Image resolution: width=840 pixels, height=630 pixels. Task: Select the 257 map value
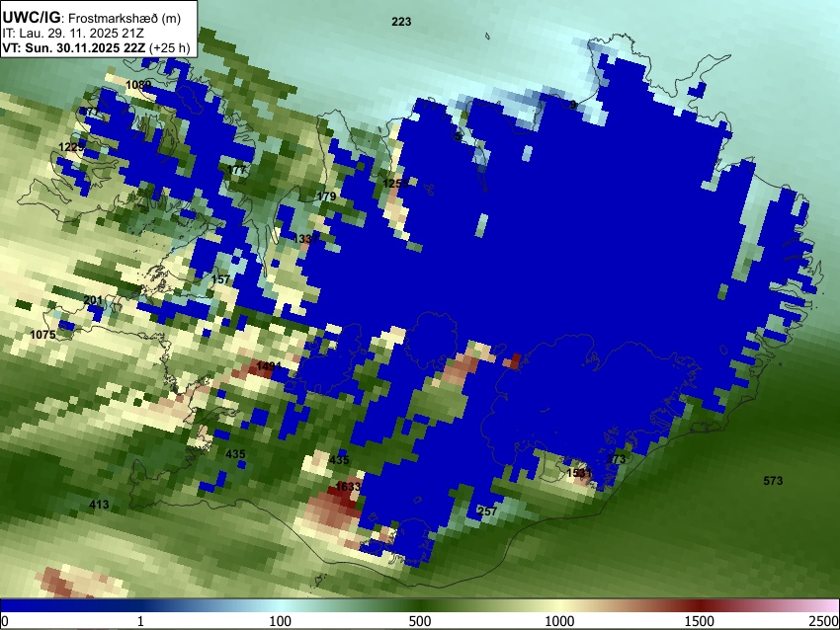point(487,512)
